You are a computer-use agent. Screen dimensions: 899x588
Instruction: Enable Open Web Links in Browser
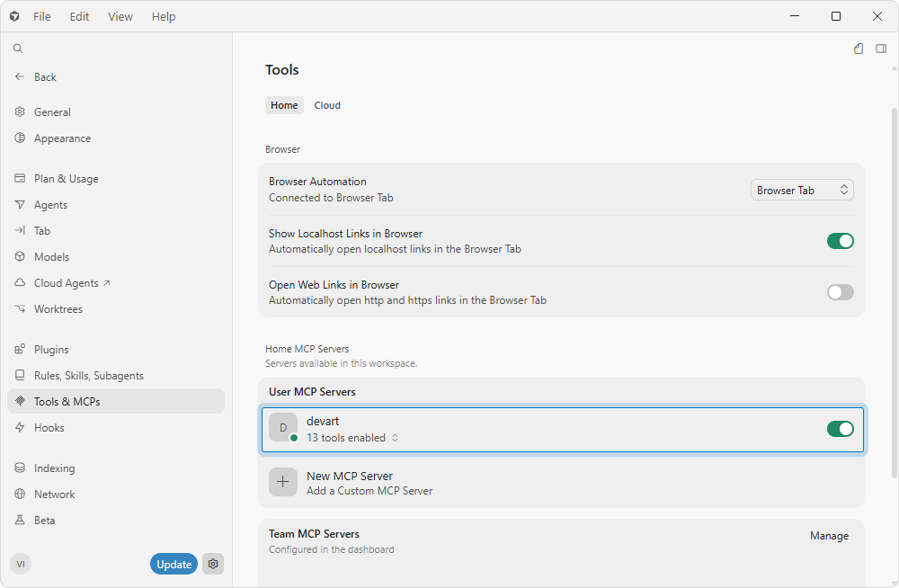coord(840,292)
